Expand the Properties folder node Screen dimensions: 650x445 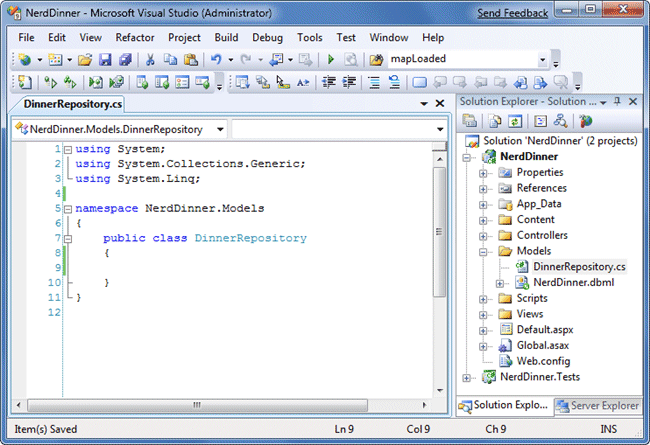point(483,173)
